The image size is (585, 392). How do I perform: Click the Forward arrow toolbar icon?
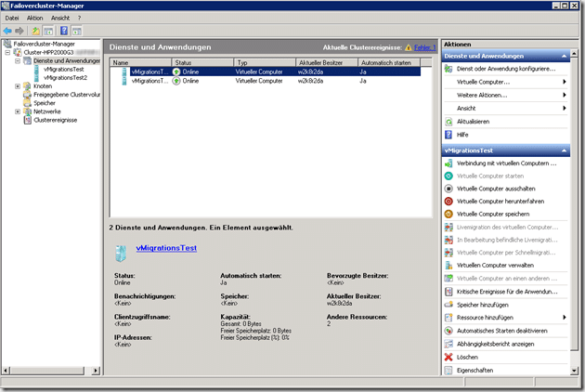pyautogui.click(x=19, y=31)
